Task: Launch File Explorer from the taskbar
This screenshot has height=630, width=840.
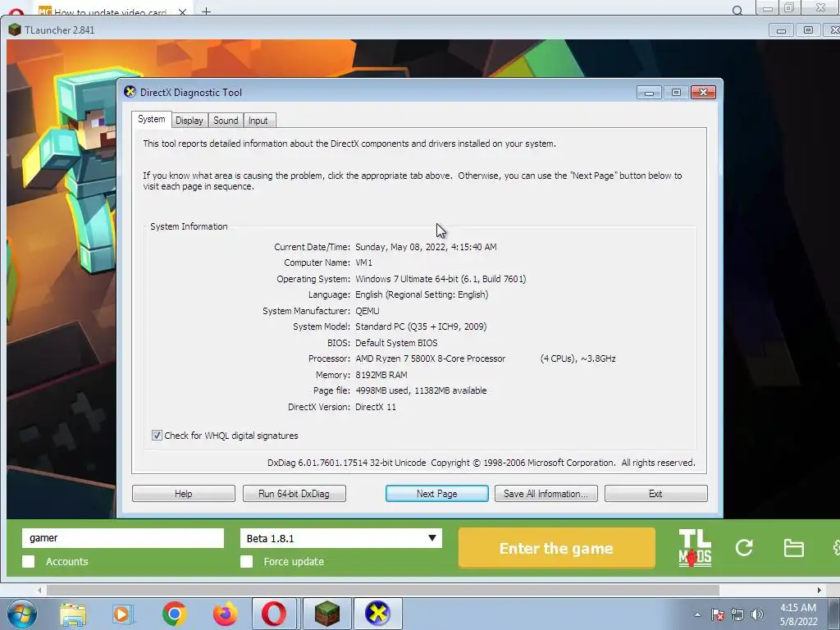Action: [x=73, y=614]
